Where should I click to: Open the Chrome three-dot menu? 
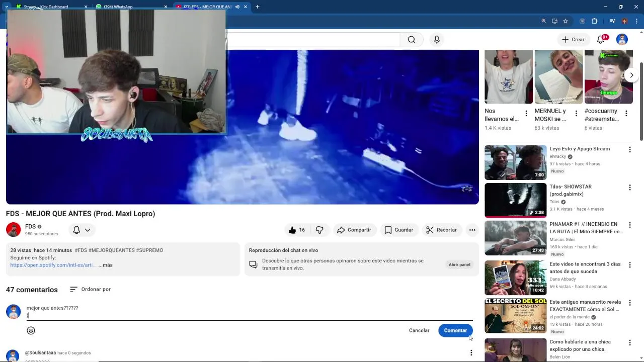point(636,21)
